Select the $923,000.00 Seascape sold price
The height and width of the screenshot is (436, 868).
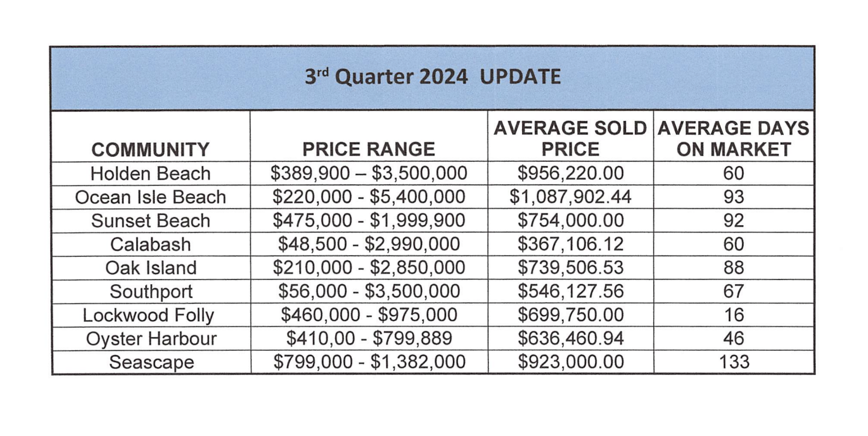570,362
